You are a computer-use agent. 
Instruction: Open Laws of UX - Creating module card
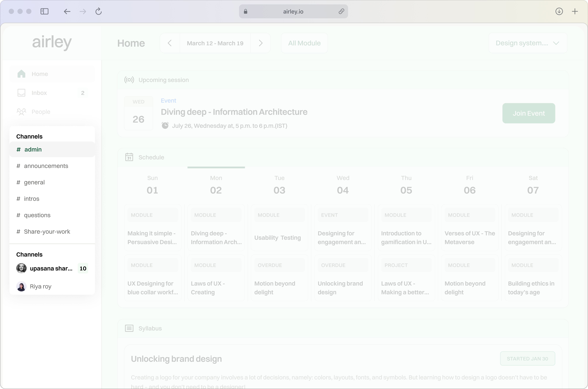click(216, 278)
